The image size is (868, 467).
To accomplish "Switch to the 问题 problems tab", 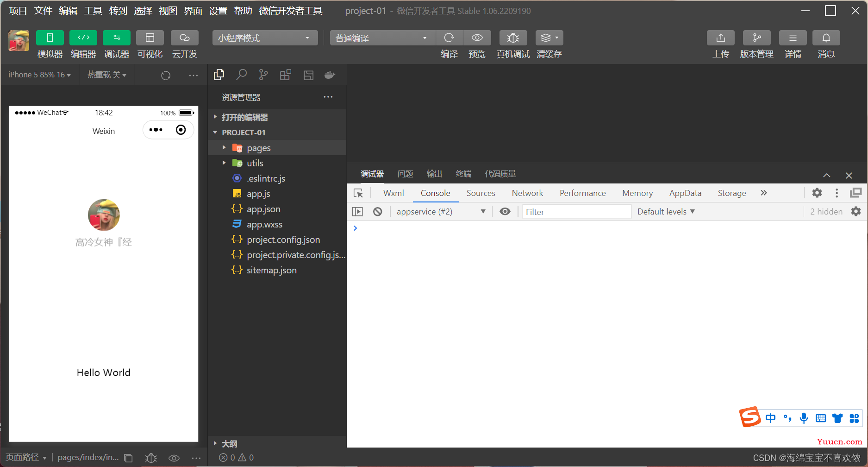I will (405, 174).
